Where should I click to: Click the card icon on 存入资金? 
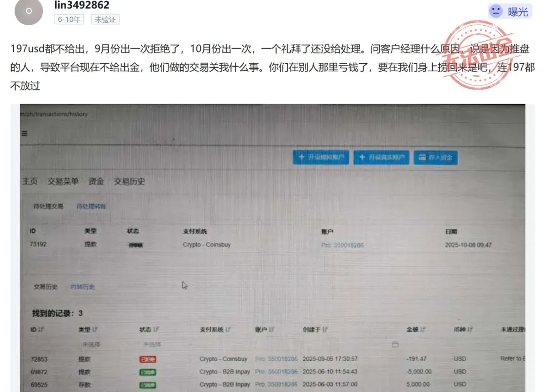(422, 157)
